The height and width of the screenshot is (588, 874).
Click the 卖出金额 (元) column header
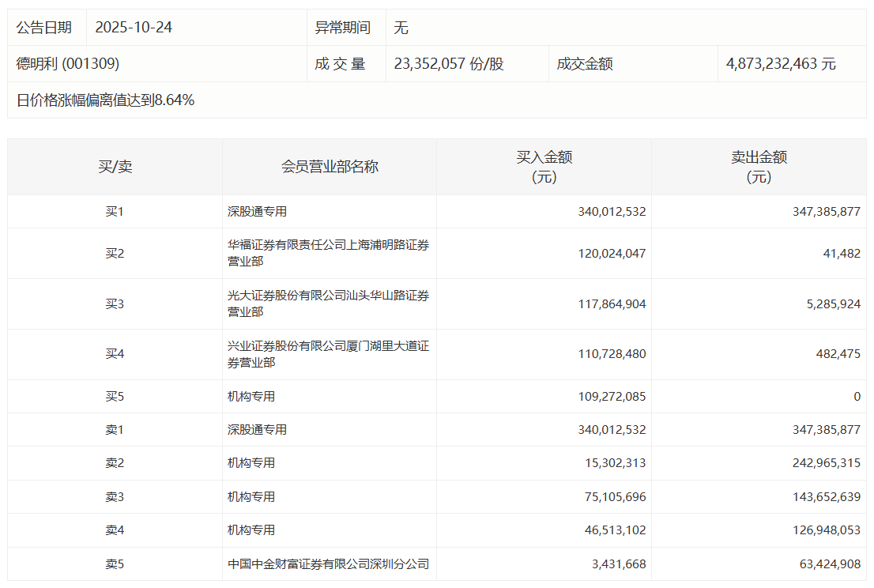[x=759, y=167]
